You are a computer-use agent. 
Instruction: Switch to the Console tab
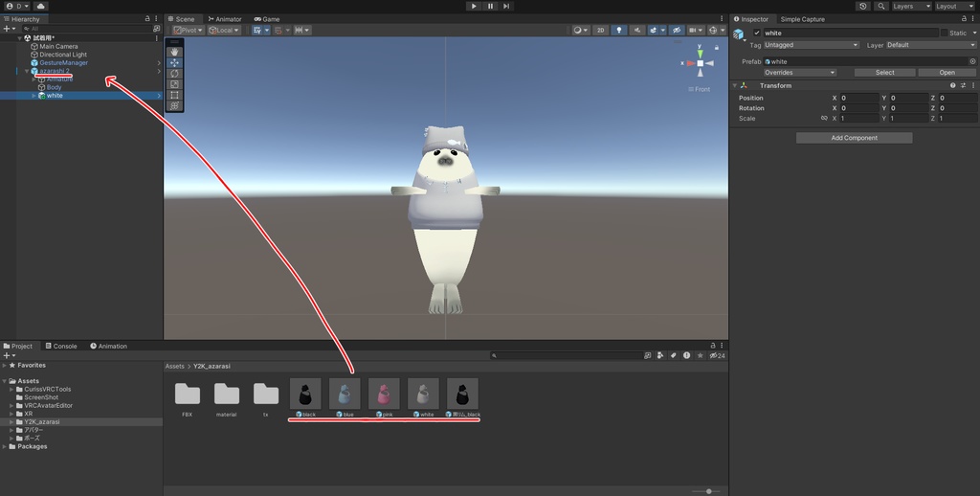tap(61, 346)
